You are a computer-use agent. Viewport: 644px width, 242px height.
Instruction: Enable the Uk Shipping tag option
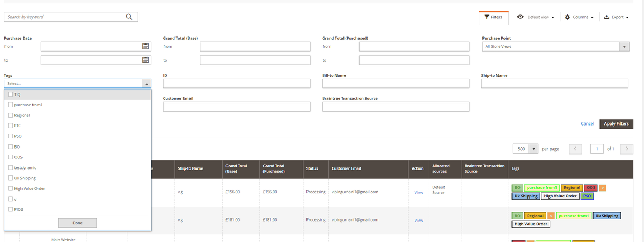point(11,178)
